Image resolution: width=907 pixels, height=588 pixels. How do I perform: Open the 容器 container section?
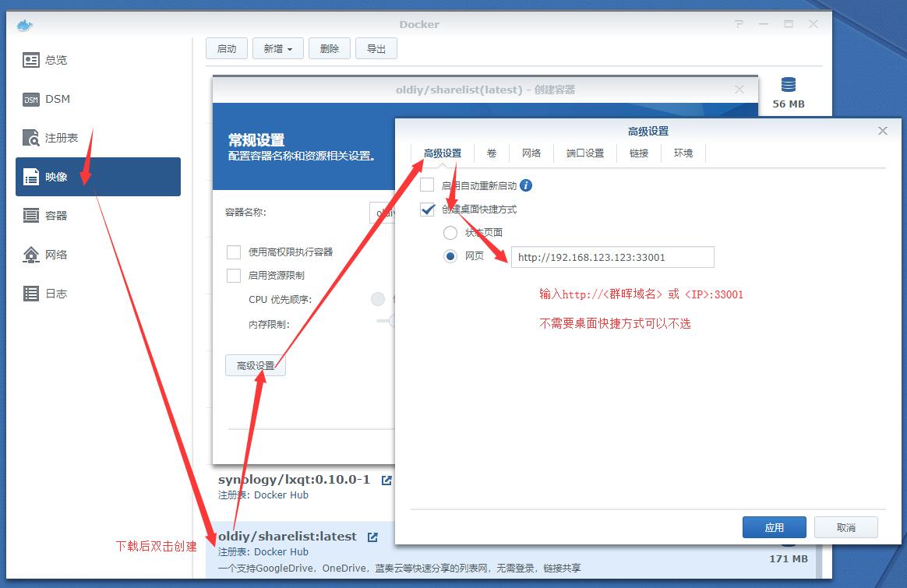pos(97,216)
